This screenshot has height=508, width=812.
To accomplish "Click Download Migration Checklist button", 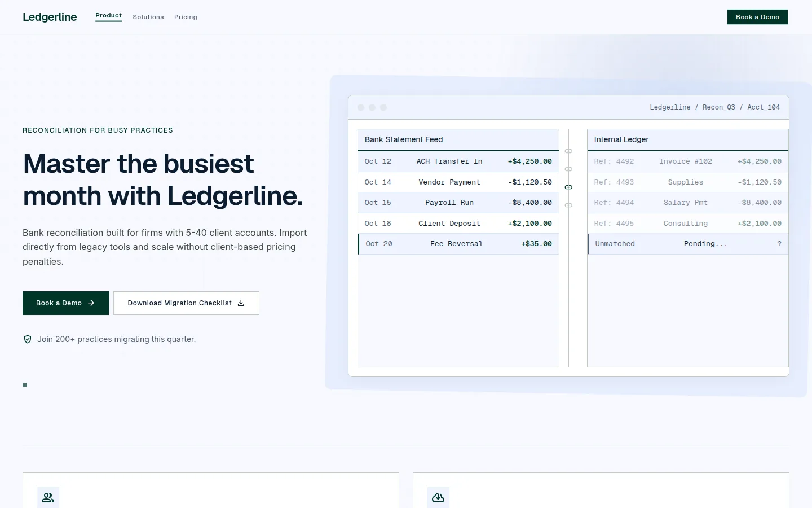I will [186, 303].
